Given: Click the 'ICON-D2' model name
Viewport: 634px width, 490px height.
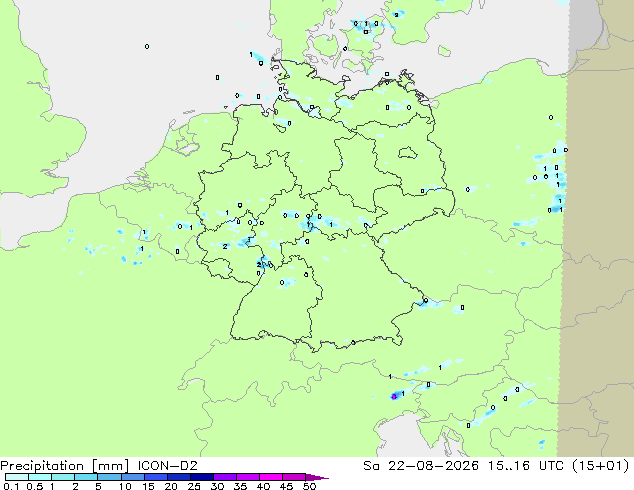Looking at the screenshot, I should point(167,466).
